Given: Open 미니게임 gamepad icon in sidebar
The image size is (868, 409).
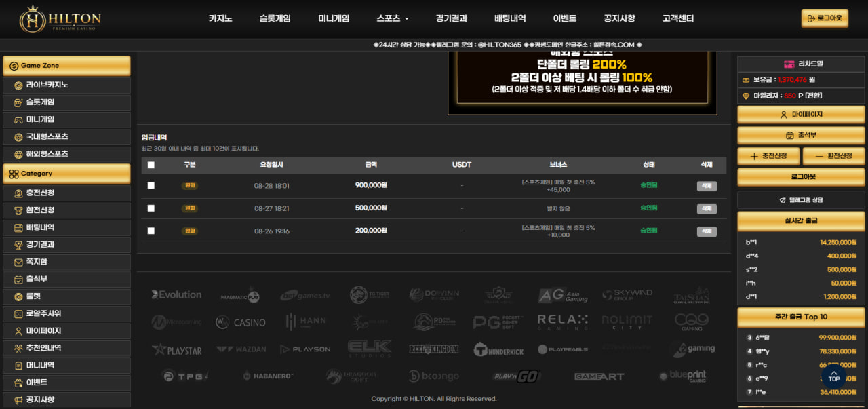Looking at the screenshot, I should tap(18, 119).
